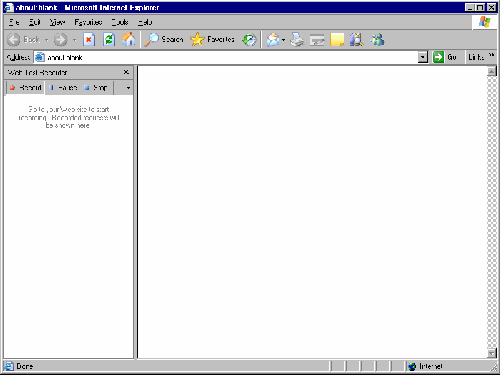
Task: Click the Edit page toolbar icon
Action: pyautogui.click(x=317, y=40)
